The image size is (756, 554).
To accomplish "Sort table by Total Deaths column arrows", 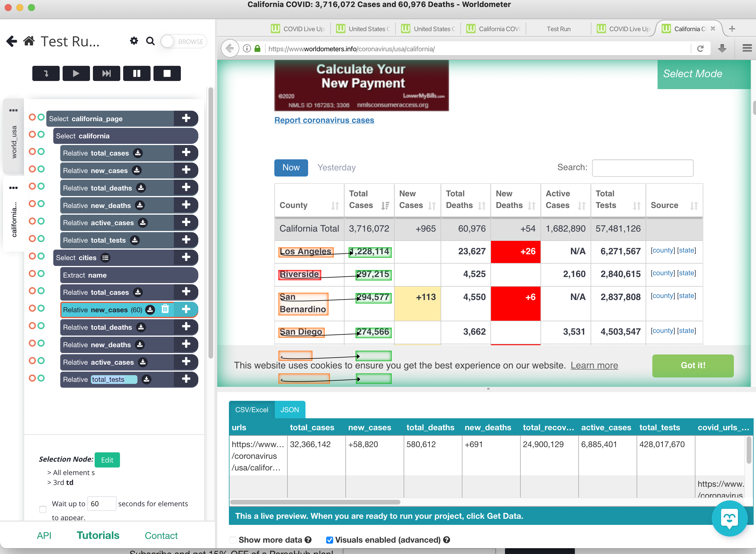I will point(481,206).
